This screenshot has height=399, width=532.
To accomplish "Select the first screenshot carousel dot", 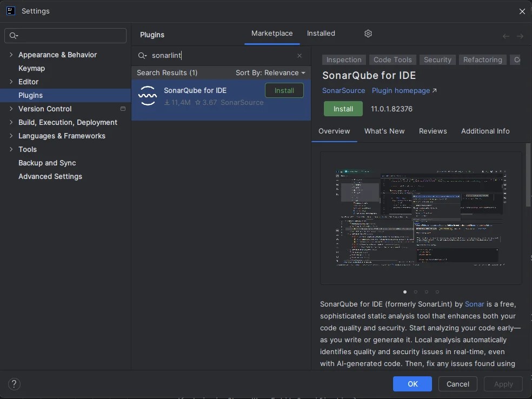I will tap(405, 292).
